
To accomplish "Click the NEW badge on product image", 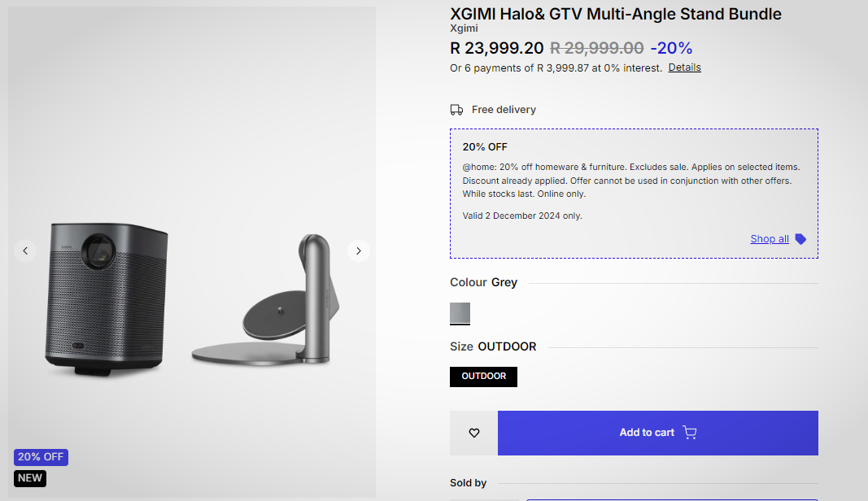I will (x=30, y=478).
